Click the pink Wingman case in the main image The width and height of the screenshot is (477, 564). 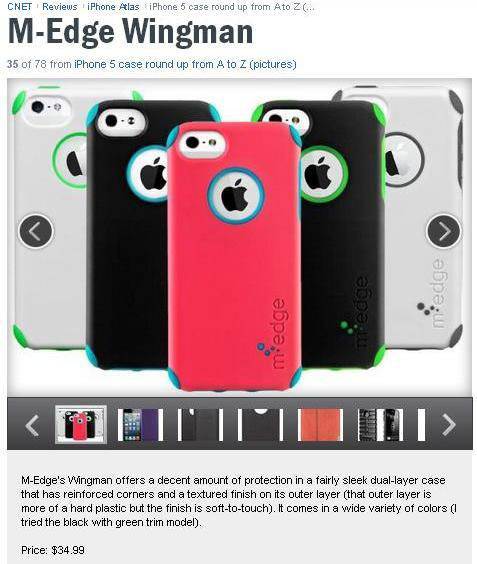(x=234, y=256)
